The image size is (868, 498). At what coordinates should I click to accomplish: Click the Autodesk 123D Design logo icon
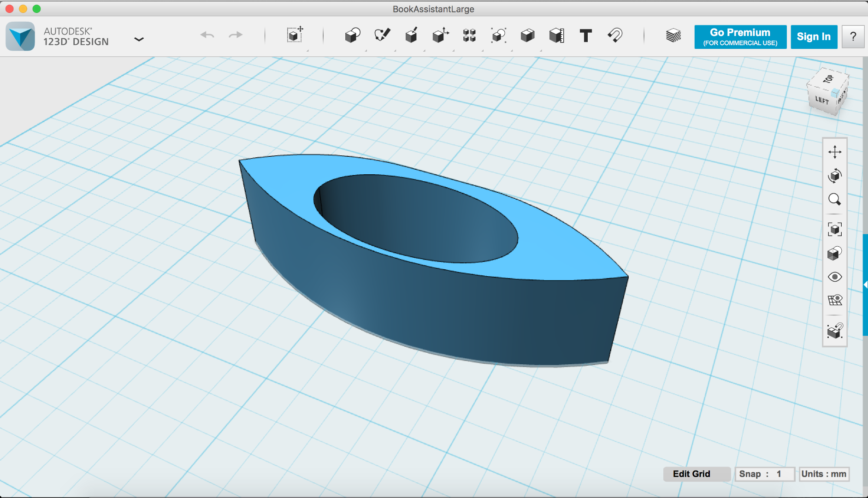coord(20,36)
